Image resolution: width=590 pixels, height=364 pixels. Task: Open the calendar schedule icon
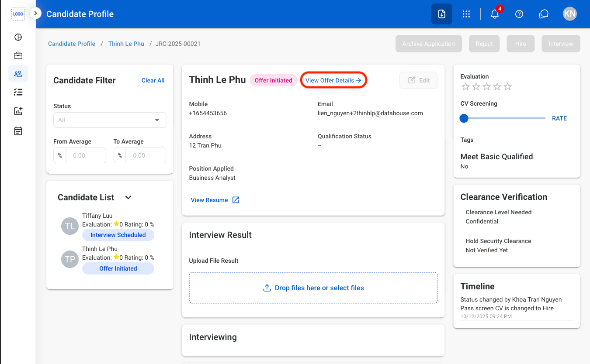click(x=18, y=131)
